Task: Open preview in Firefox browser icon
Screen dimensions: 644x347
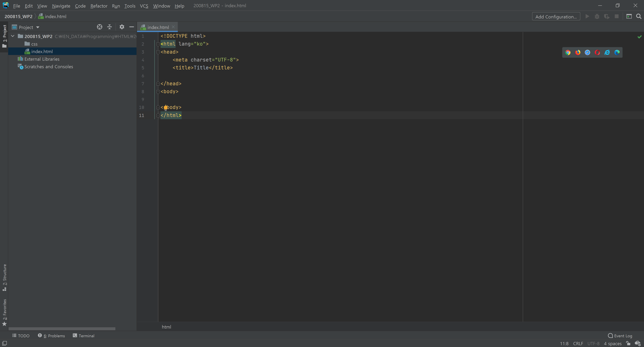Action: (577, 52)
